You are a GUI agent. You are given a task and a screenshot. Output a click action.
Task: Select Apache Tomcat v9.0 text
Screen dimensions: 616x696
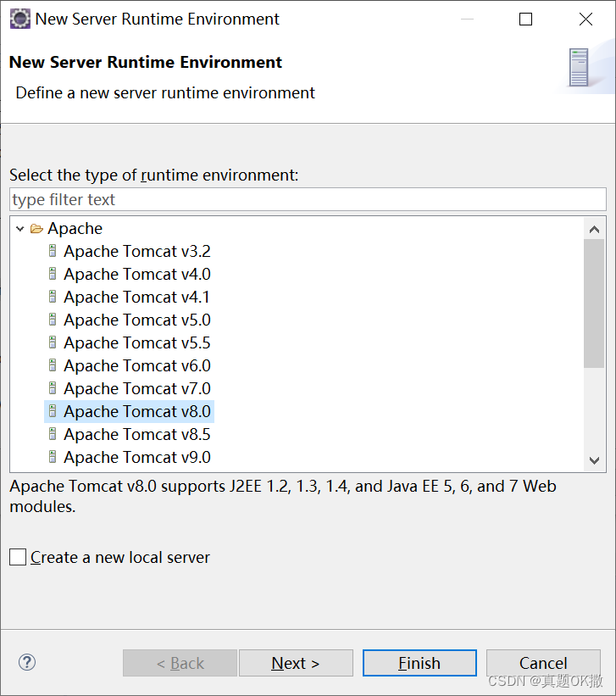click(137, 458)
